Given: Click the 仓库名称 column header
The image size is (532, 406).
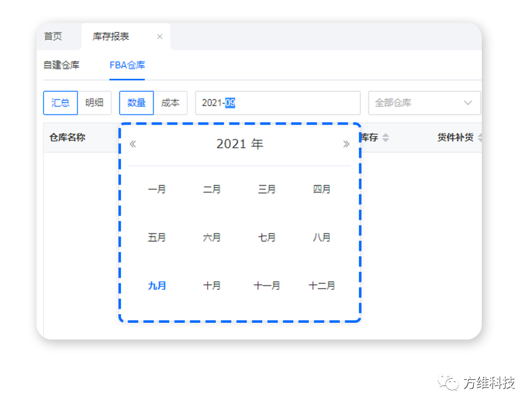Looking at the screenshot, I should coord(68,138).
